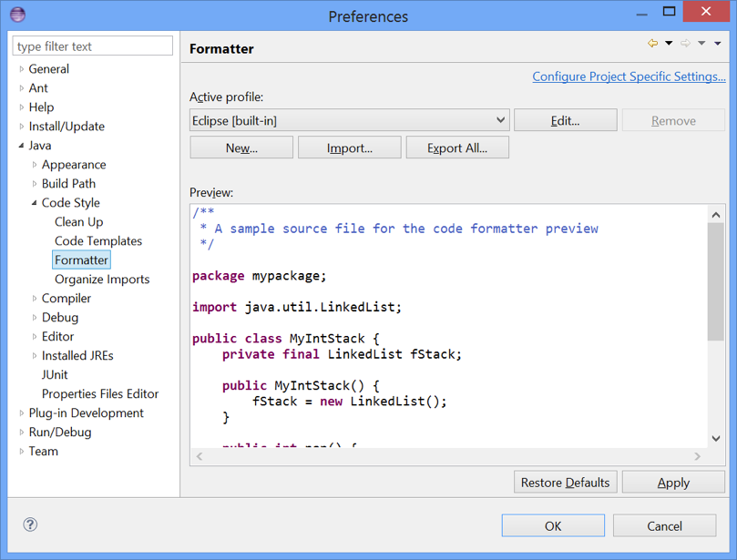Image resolution: width=737 pixels, height=560 pixels.
Task: Click the Eclipse logo icon in title bar
Action: point(17,15)
